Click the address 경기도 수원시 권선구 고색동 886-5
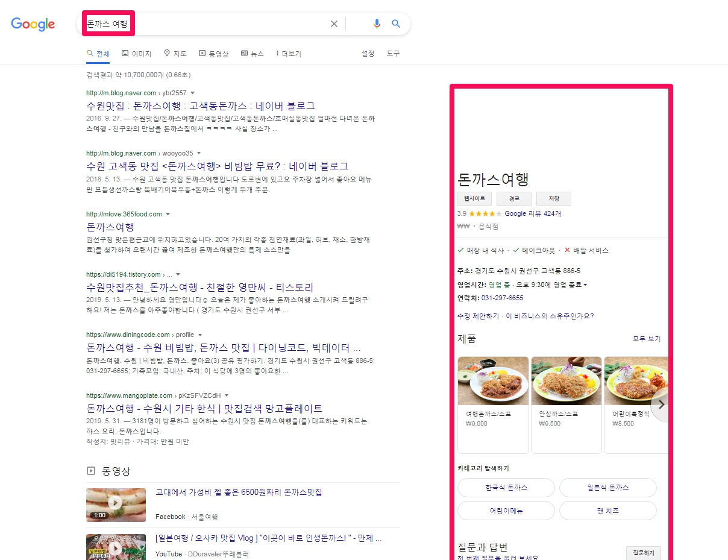The width and height of the screenshot is (728, 560). (527, 271)
